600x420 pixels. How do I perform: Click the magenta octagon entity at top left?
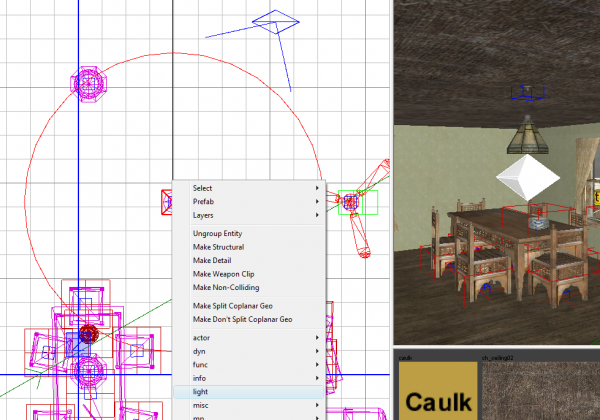[88, 84]
